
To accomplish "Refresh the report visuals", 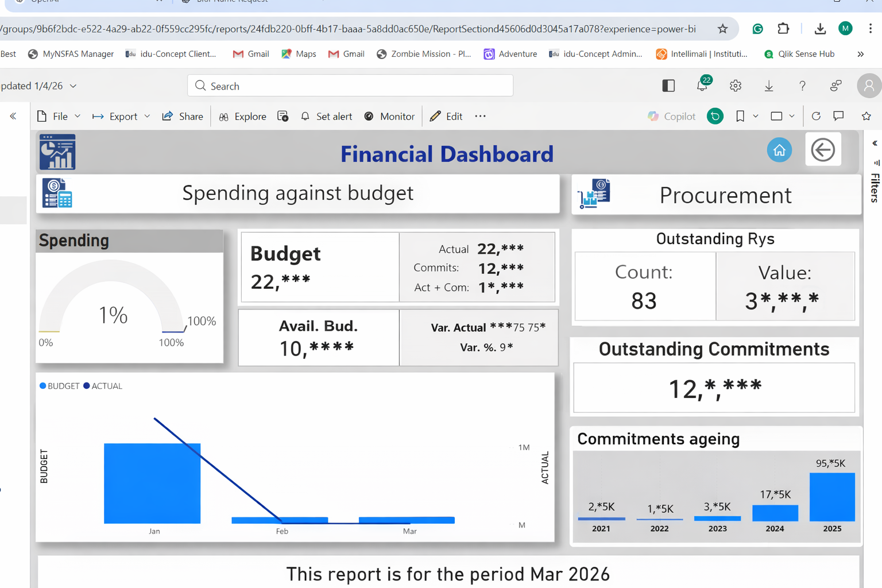I will 816,116.
